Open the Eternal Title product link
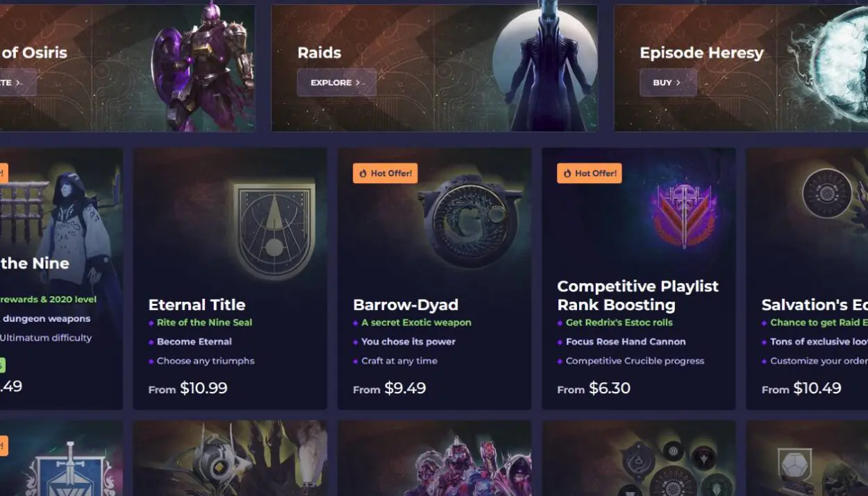The image size is (868, 496). 197,305
